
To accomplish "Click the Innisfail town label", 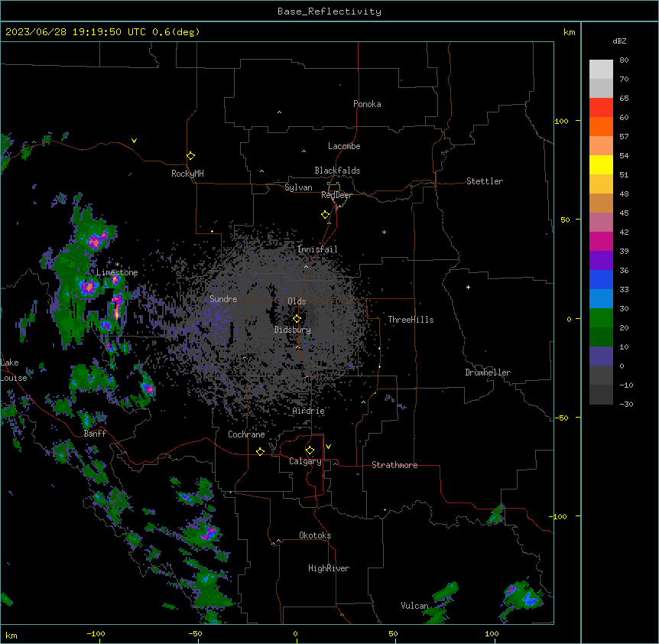I will pos(317,249).
